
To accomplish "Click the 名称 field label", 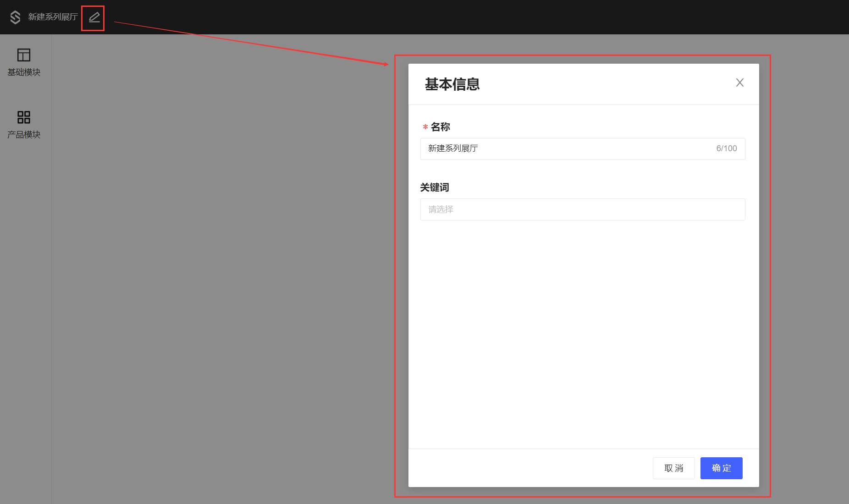I will pyautogui.click(x=440, y=127).
